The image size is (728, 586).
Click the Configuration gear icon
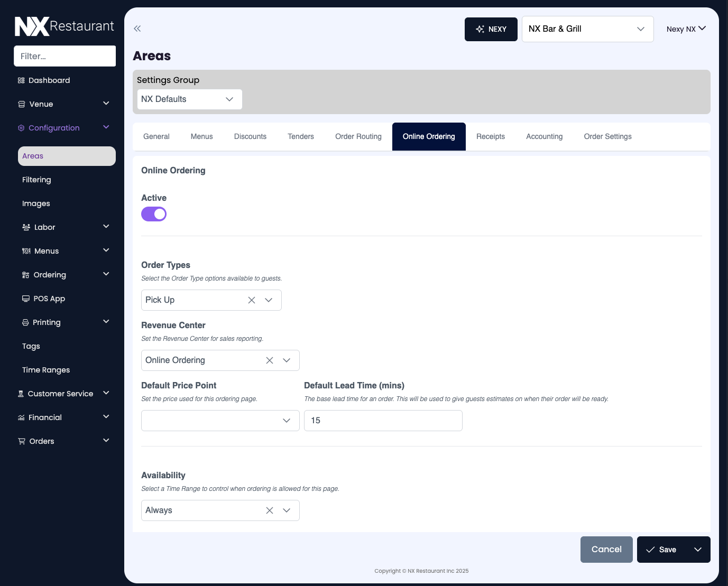[x=21, y=127]
